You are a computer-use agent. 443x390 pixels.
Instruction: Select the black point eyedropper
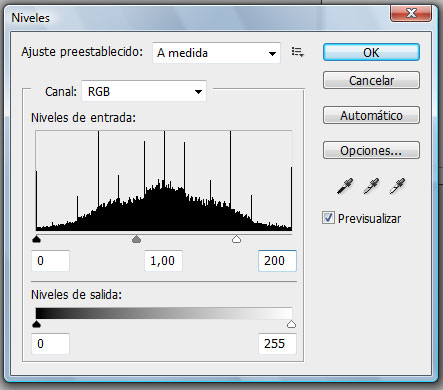(x=345, y=186)
